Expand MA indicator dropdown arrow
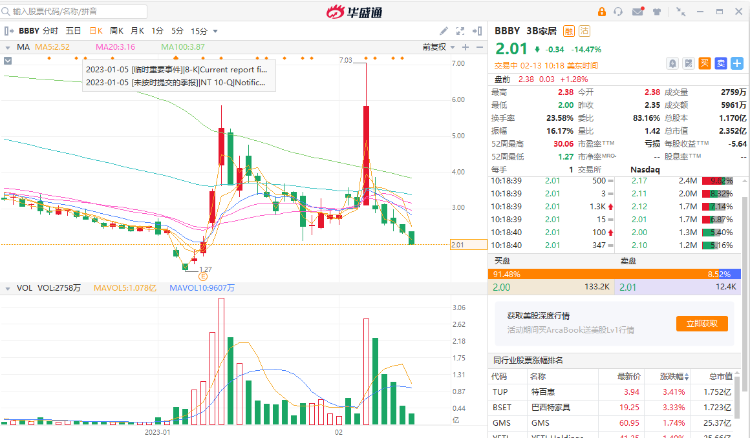Viewport: 750px width, 438px height. tap(8, 47)
